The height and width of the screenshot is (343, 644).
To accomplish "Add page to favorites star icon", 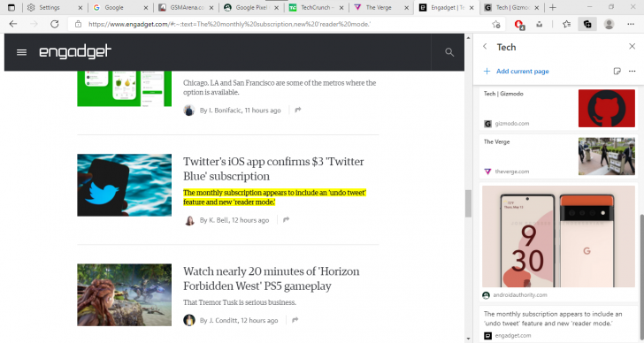I will coord(496,24).
